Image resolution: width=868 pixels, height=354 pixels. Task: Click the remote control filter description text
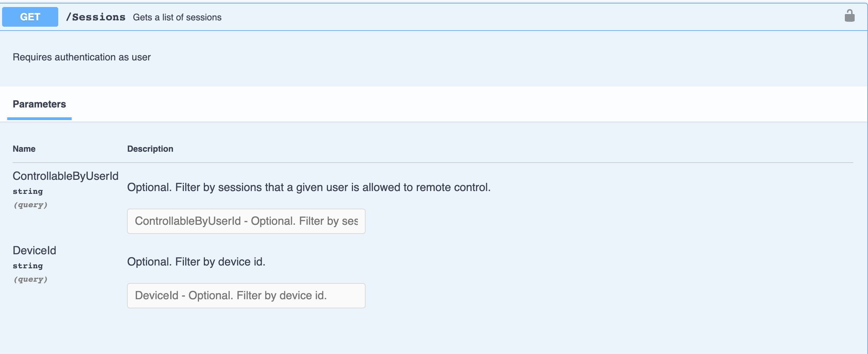pyautogui.click(x=309, y=187)
